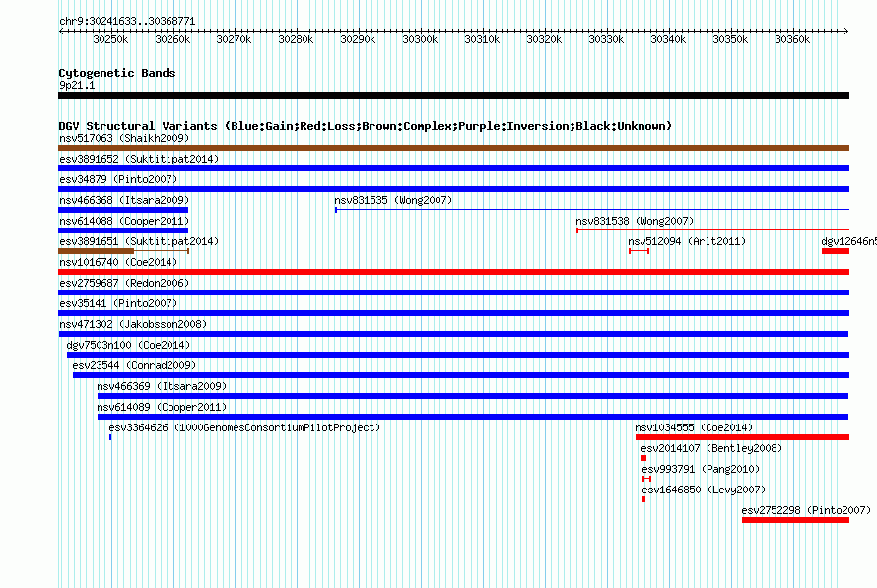Click the 30330k ruler tick label

tap(606, 39)
